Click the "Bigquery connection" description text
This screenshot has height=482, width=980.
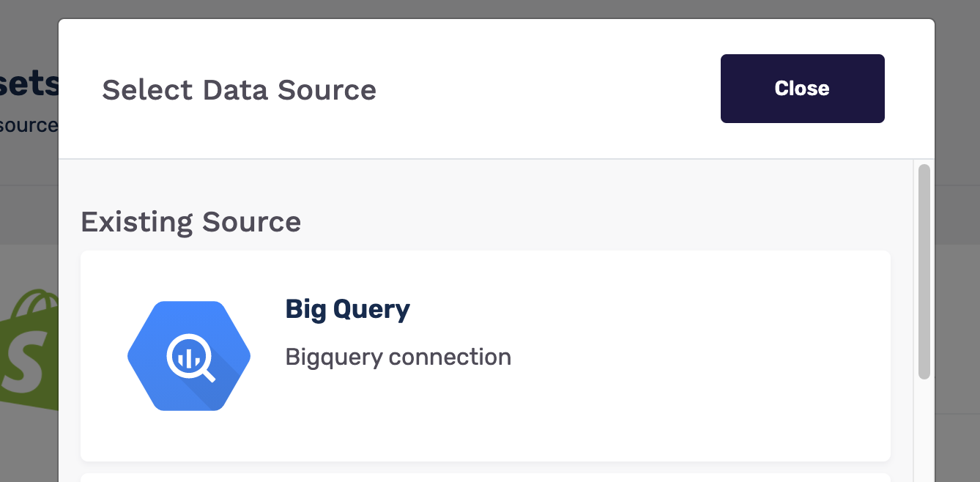click(x=398, y=357)
